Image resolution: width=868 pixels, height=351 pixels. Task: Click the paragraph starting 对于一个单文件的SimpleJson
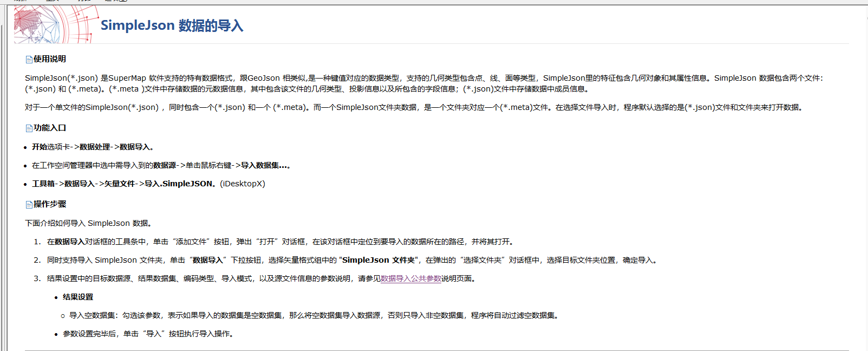coord(414,107)
